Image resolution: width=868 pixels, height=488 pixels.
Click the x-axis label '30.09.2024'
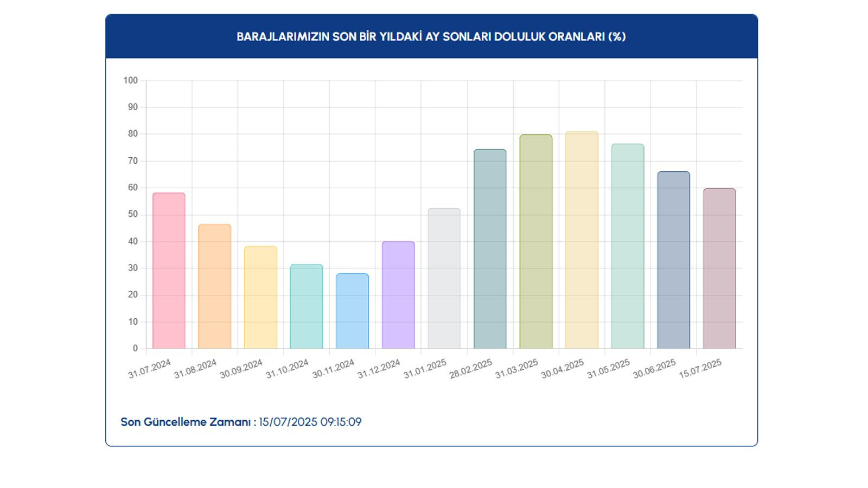click(241, 369)
